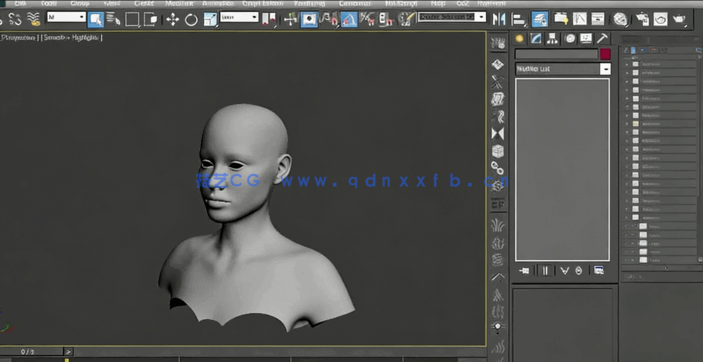This screenshot has height=362, width=703.
Task: Toggle keyboard shortcut override
Action: click(309, 19)
